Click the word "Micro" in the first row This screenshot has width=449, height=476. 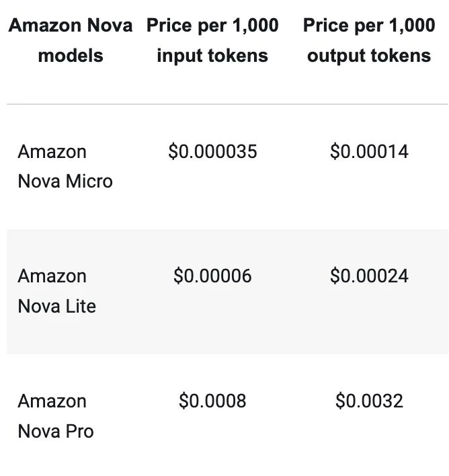coord(89,182)
